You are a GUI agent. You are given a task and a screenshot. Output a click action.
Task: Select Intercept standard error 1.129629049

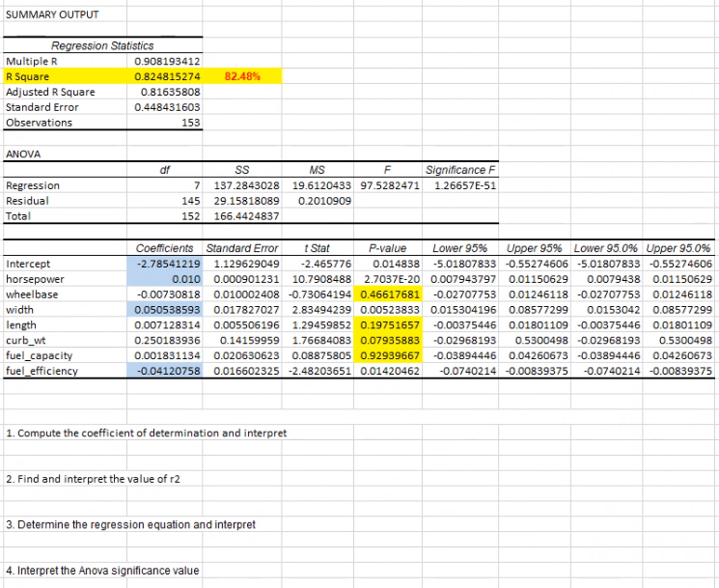(246, 264)
